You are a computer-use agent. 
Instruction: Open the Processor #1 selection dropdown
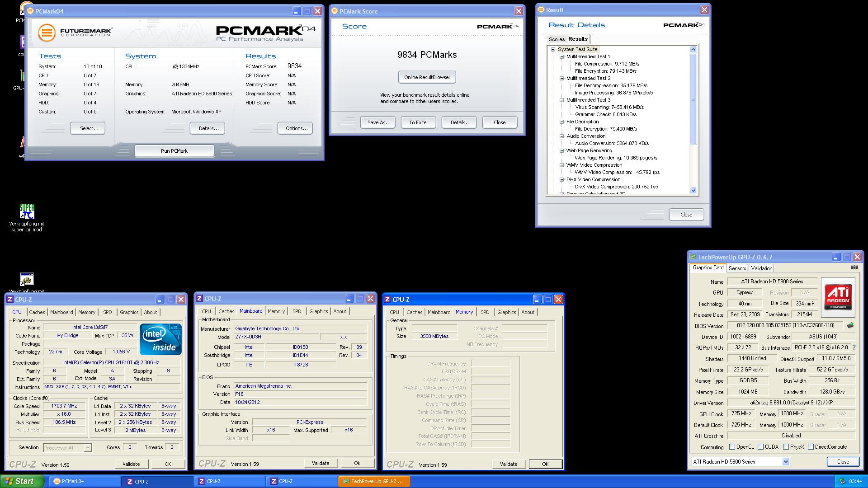pyautogui.click(x=88, y=448)
